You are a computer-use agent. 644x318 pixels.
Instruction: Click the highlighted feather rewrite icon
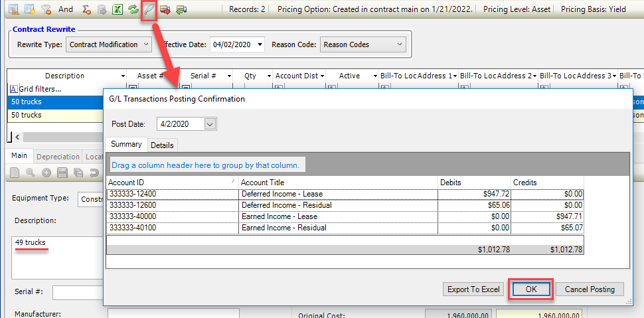coord(150,10)
